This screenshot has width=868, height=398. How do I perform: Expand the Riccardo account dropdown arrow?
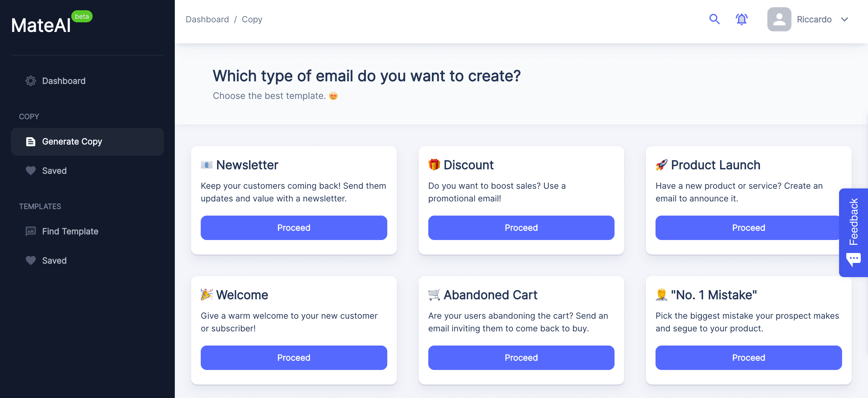844,20
